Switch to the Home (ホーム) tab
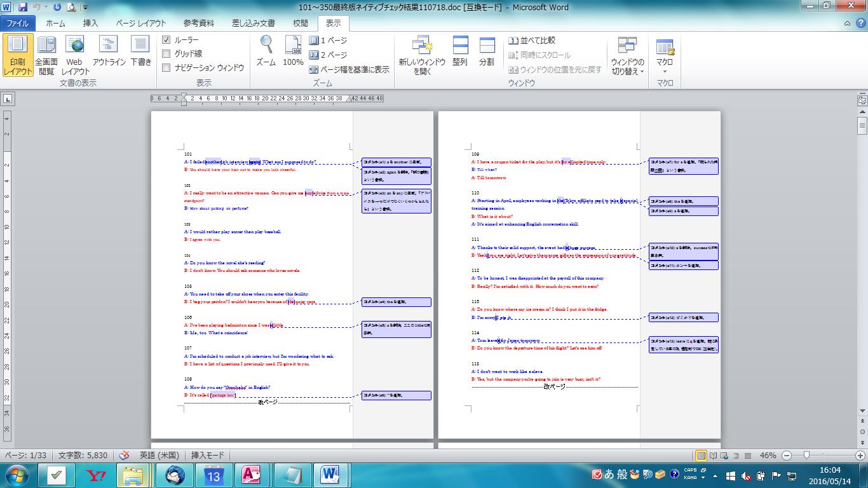 (x=56, y=23)
